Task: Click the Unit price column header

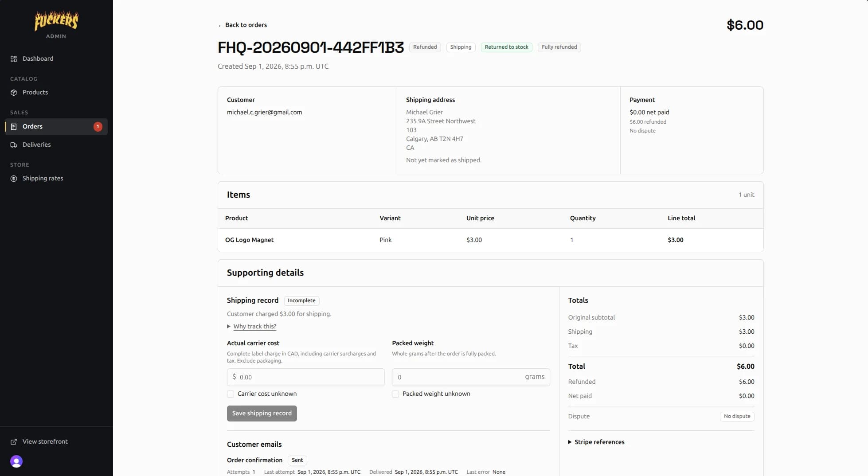Action: (480, 218)
